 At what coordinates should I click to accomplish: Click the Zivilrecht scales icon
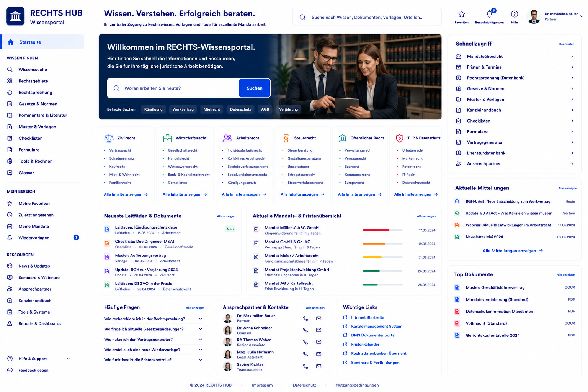pyautogui.click(x=109, y=138)
